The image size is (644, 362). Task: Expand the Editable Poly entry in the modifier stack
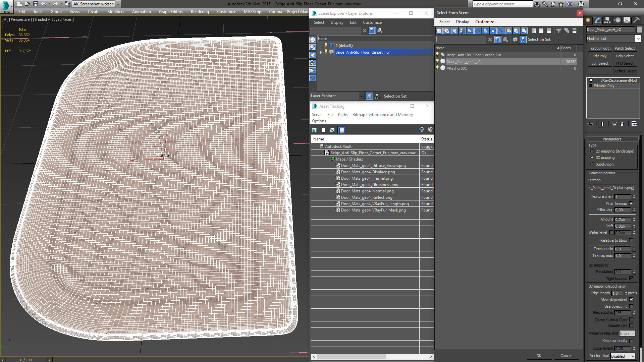pos(590,86)
